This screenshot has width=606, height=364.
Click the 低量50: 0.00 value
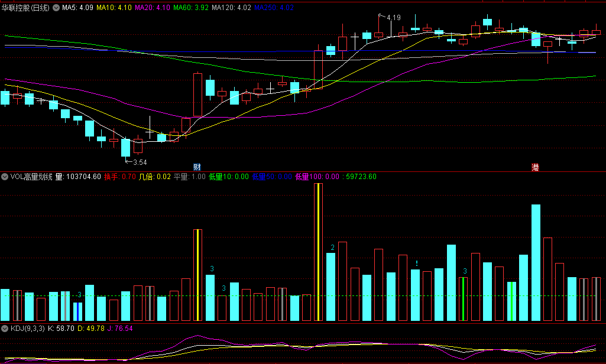pyautogui.click(x=272, y=177)
